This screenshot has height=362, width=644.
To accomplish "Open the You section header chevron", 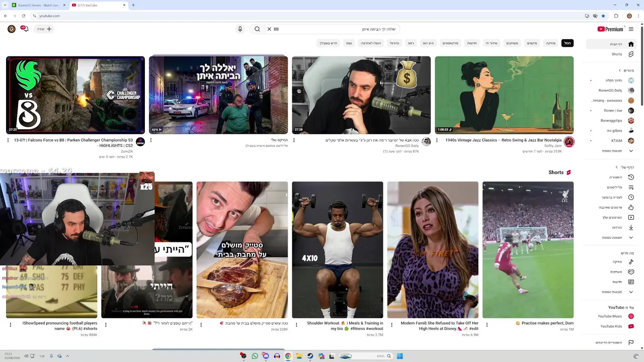I will 616,167.
